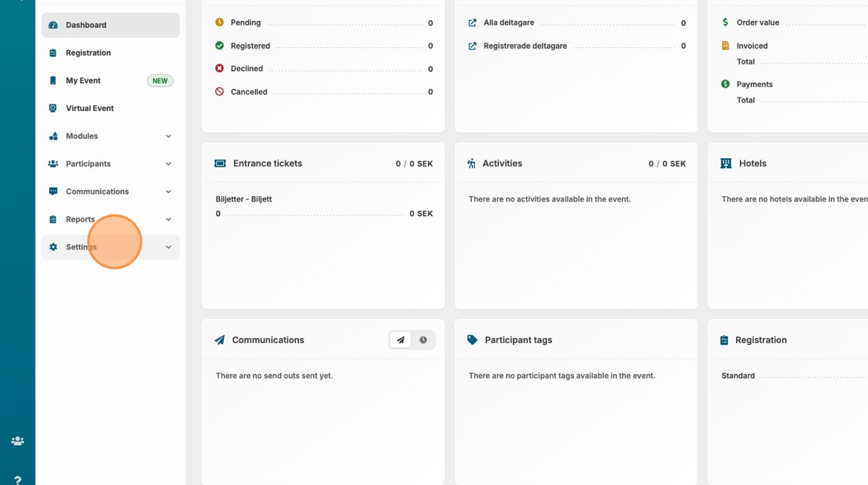Open My Event page
Screen dimensions: 868x485
pyautogui.click(x=83, y=81)
